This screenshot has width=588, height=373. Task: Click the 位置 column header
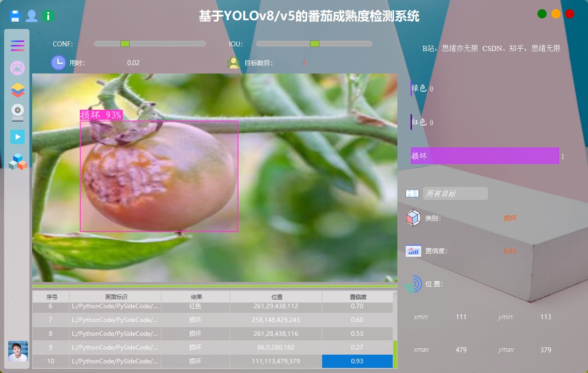point(276,297)
